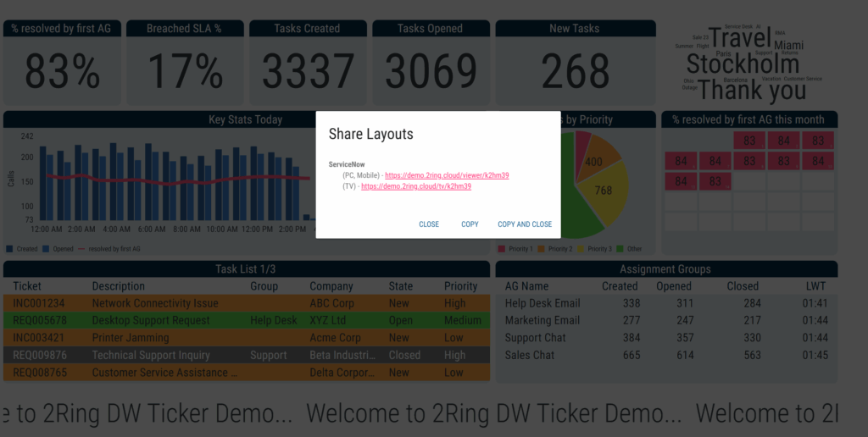Screen dimensions: 868x437
Task: Click the LWT column header
Action: pos(815,286)
